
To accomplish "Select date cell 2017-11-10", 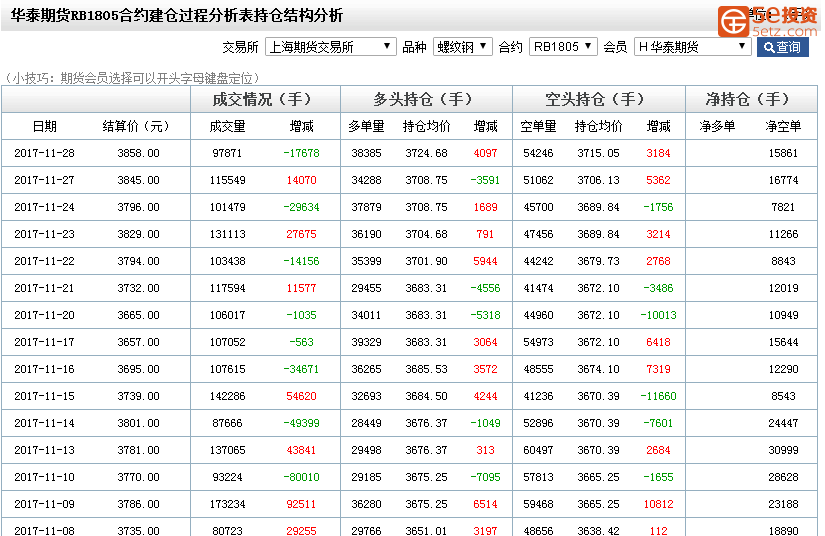I will tap(45, 477).
